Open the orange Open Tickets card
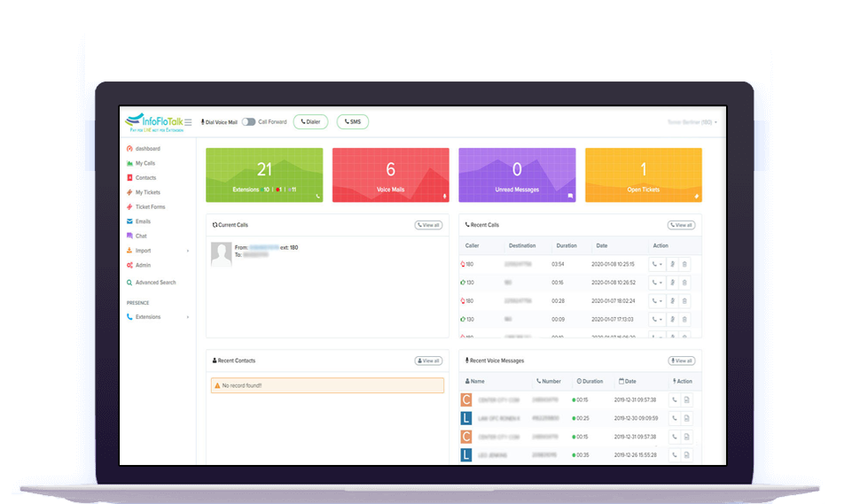Screen dimensions: 860x504 click(644, 174)
